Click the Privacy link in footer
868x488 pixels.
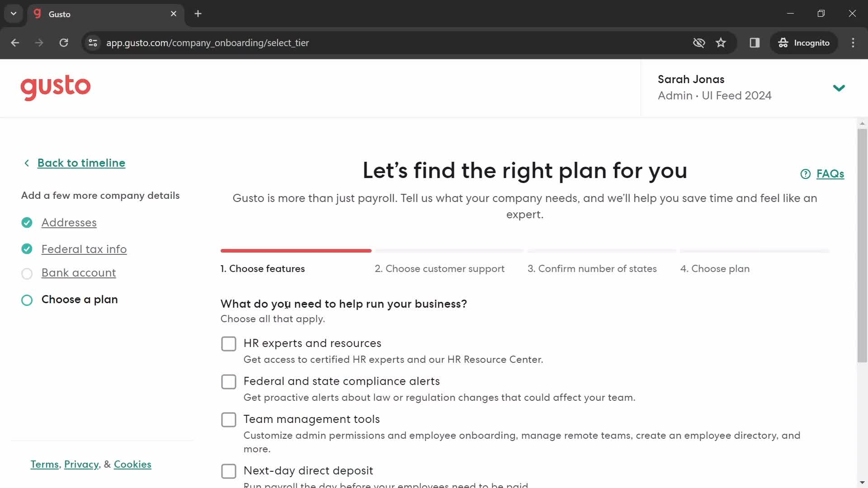point(81,465)
